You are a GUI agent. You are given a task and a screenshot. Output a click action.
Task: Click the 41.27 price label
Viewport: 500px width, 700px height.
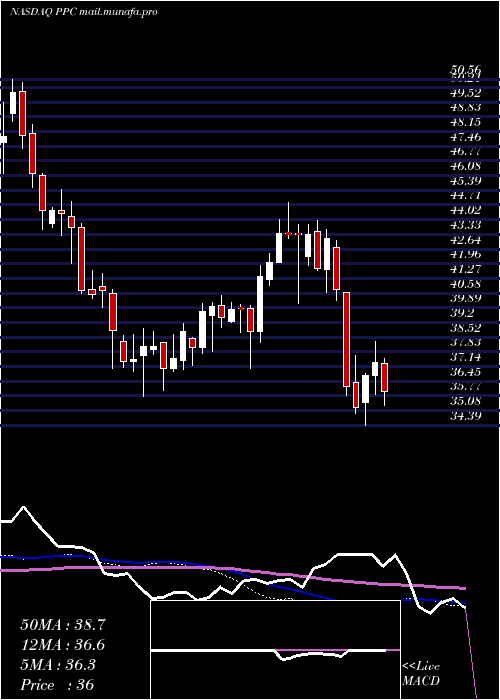[466, 269]
